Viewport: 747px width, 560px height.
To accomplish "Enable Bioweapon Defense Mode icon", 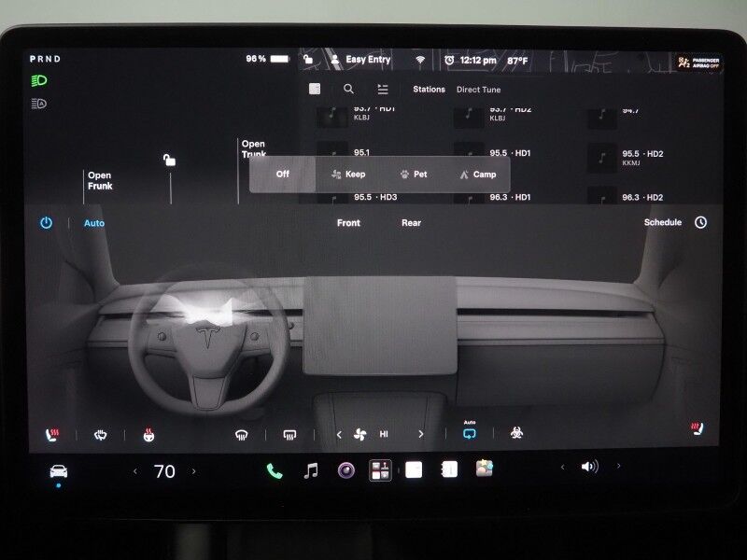I will coord(516,432).
